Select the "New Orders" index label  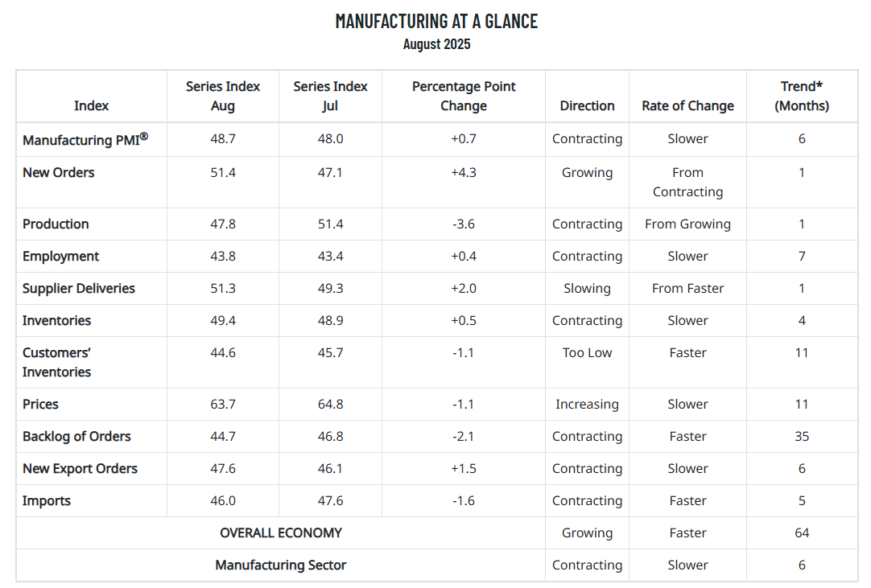(x=58, y=172)
